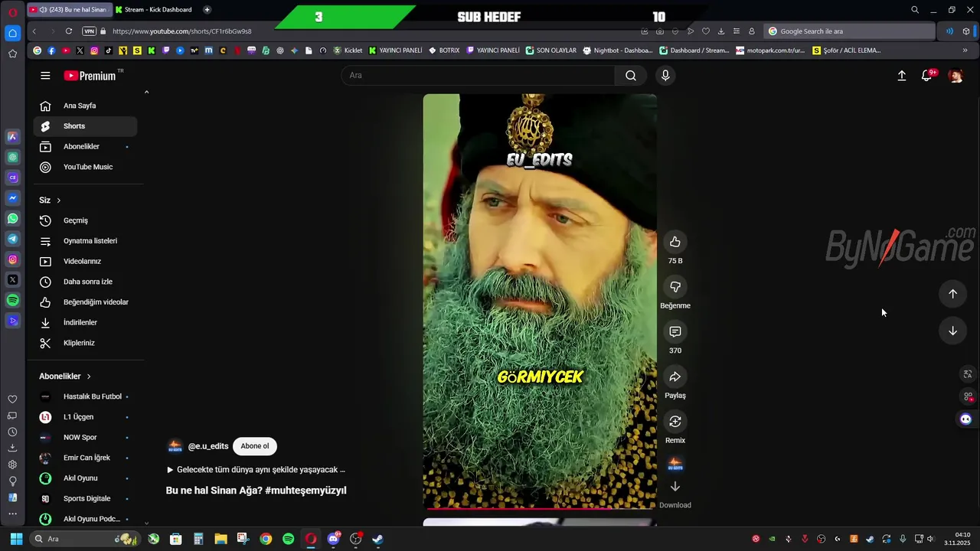
Task: Open Messenger in Opera sidebar
Action: point(12,198)
